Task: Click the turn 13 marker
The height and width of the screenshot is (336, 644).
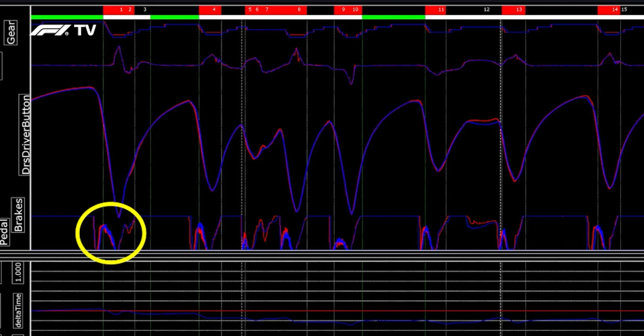Action: (519, 9)
